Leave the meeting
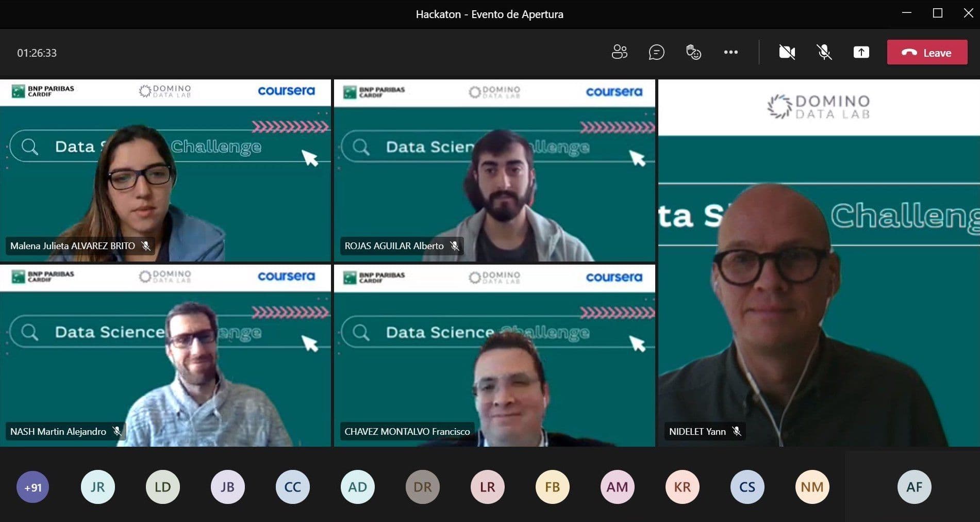This screenshot has width=980, height=522. point(927,52)
